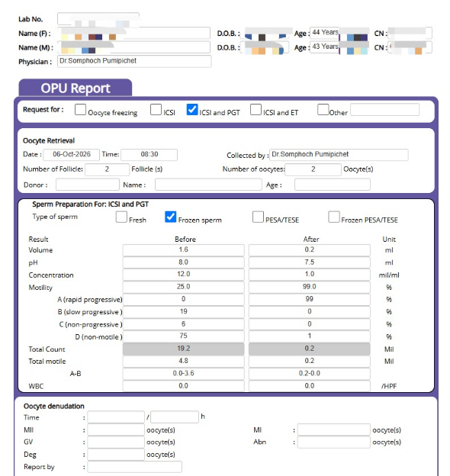Edit the retrieval Time field 08:30
The width and height of the screenshot is (450, 476).
[x=149, y=155]
